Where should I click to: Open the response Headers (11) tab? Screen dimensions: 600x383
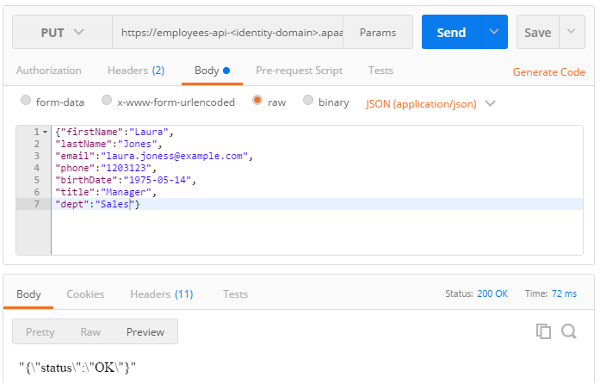[x=161, y=294]
